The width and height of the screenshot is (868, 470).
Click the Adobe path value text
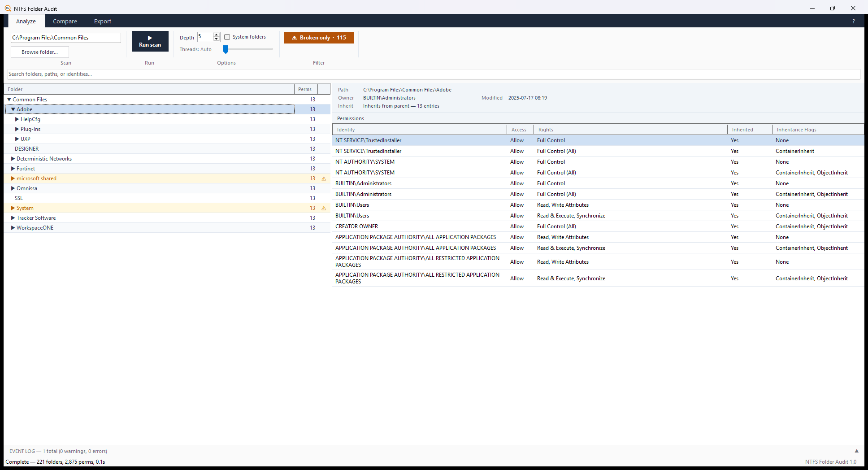[407, 90]
